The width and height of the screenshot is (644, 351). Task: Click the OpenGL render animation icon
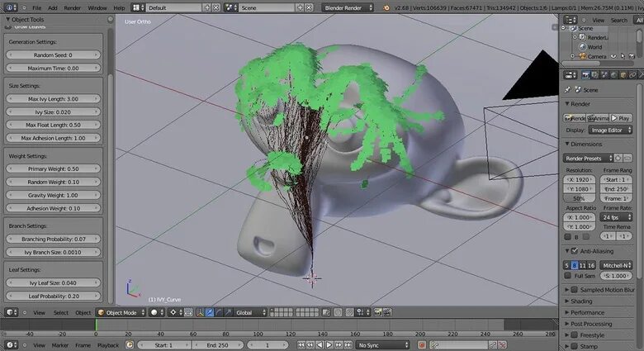387,312
